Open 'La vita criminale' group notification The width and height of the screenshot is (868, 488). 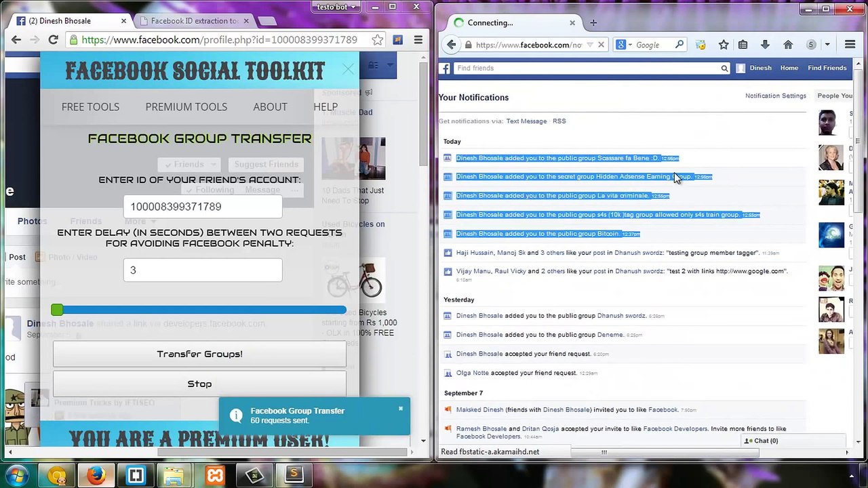click(x=562, y=196)
